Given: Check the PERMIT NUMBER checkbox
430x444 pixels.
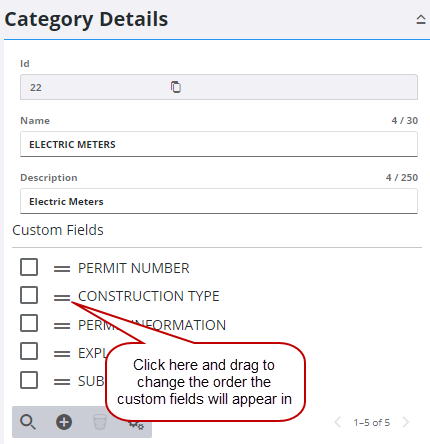Looking at the screenshot, I should (x=29, y=267).
